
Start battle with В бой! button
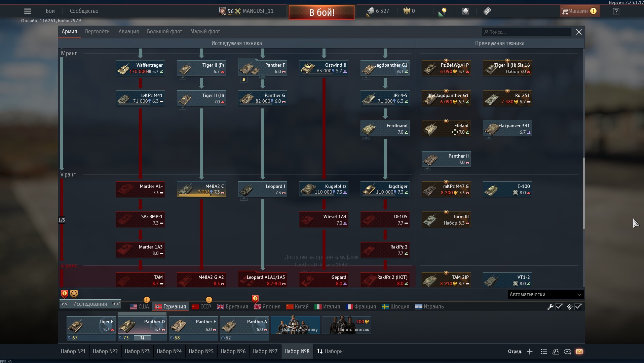click(321, 12)
